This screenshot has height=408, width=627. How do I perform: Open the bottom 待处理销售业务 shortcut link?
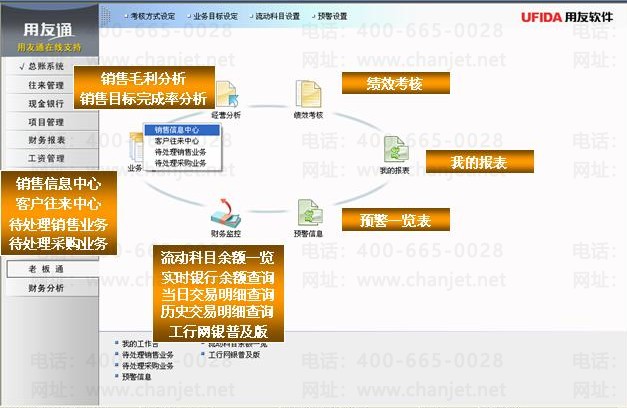147,355
